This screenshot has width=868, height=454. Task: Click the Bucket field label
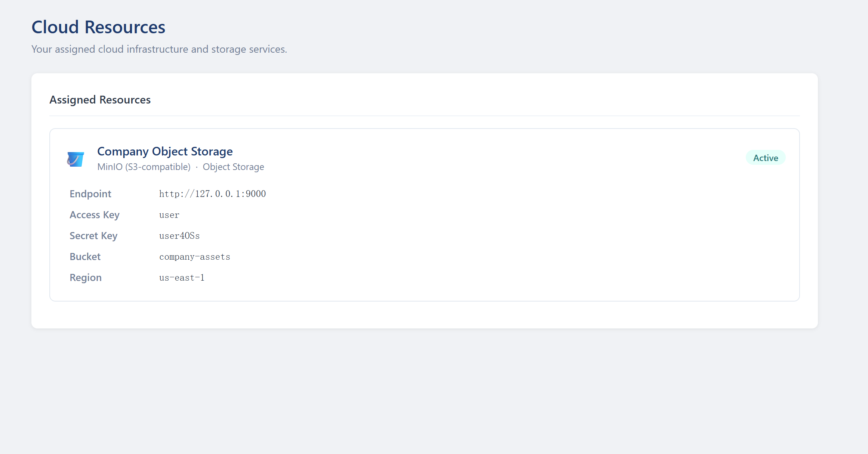click(85, 257)
